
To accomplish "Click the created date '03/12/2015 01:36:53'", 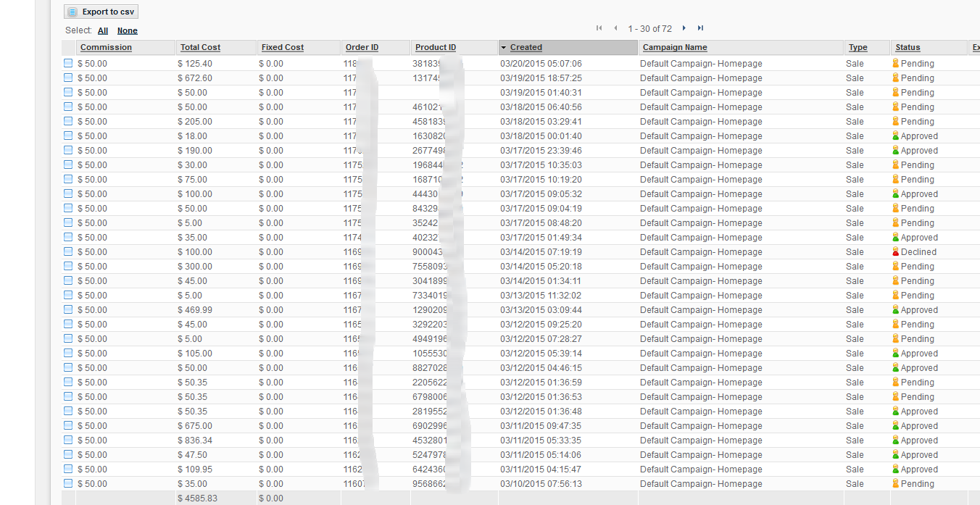I will coord(541,397).
